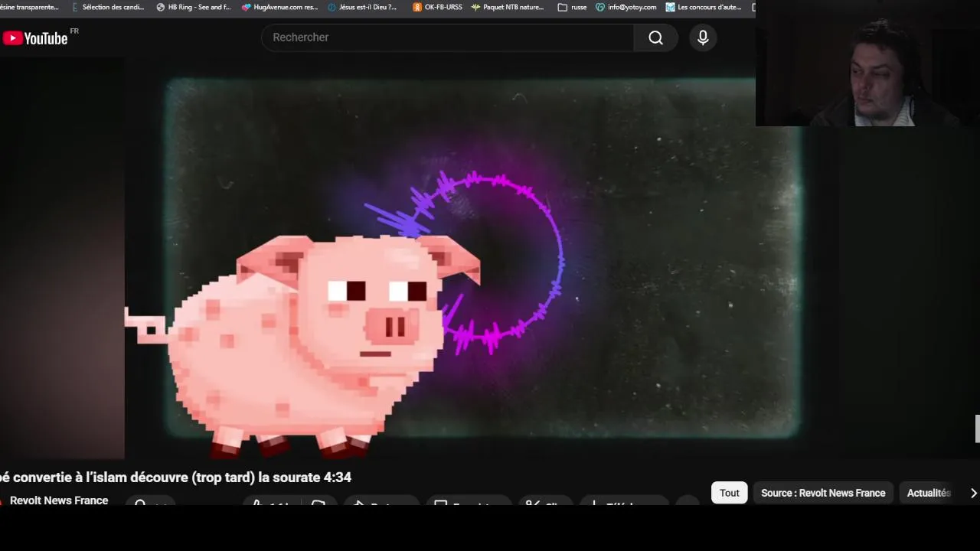Click the OK-FB-URSS orange favicon
Screen dimensions: 980x551
[x=416, y=7]
